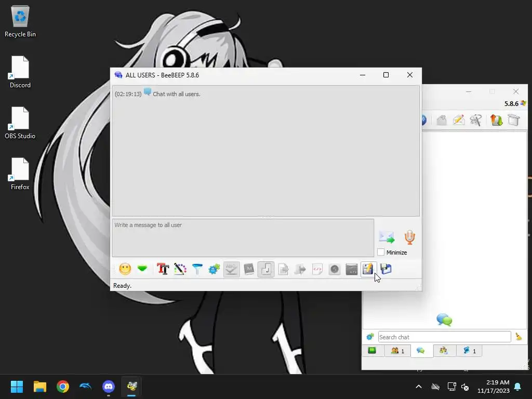This screenshot has width=532, height=399.
Task: Click inside the Search chat field
Action: point(445,337)
